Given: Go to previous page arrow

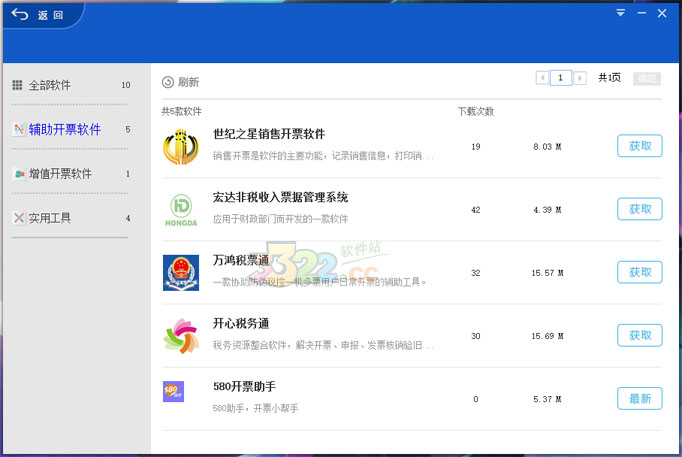Looking at the screenshot, I should [542, 78].
